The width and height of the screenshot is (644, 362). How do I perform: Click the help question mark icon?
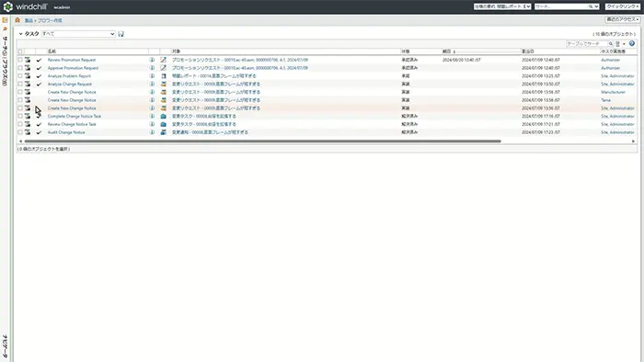pos(632,43)
